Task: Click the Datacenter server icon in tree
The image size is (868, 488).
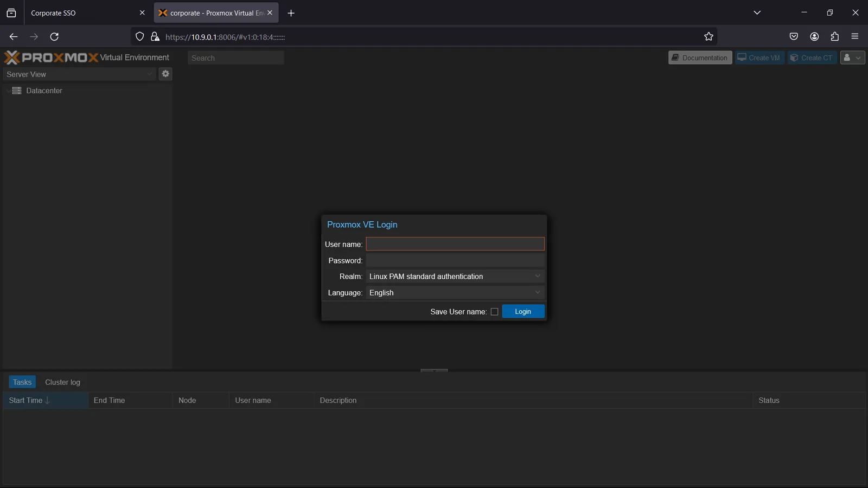Action: [x=17, y=91]
